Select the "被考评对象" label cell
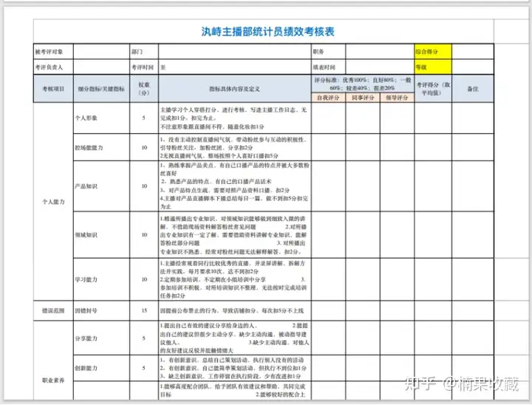 point(53,52)
